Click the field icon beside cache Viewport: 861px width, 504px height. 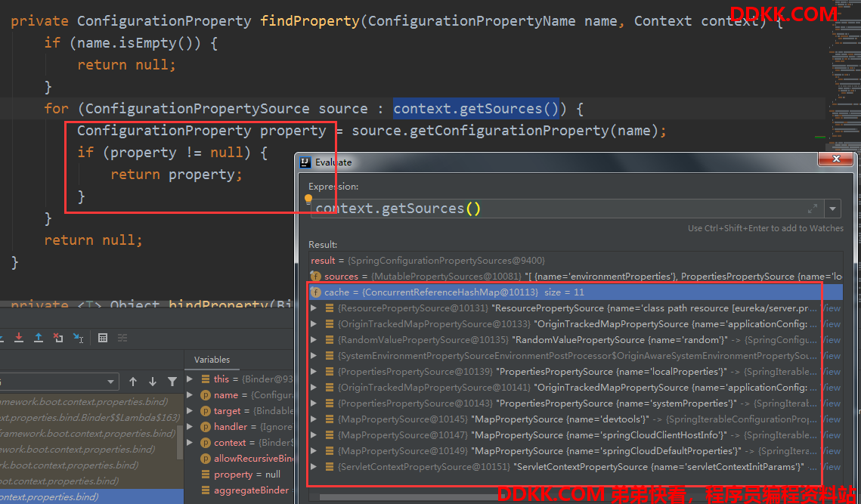pos(316,292)
